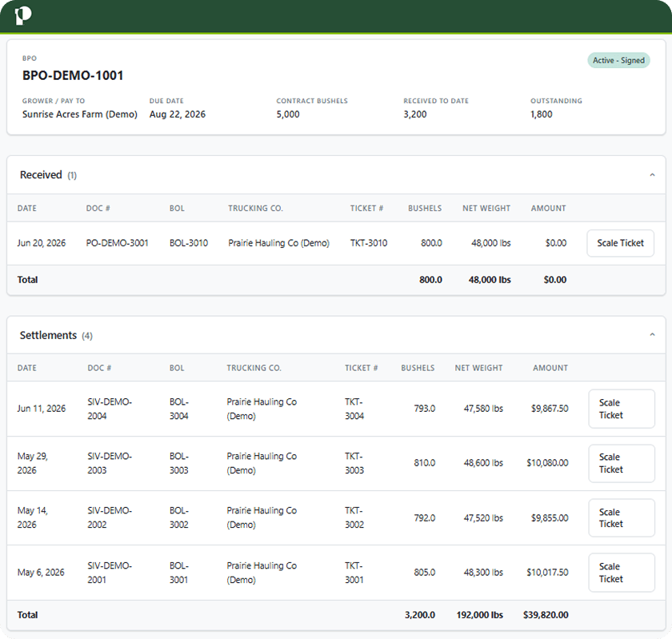Click net weight 47,520 lbs
672x639 pixels.
pyautogui.click(x=483, y=517)
